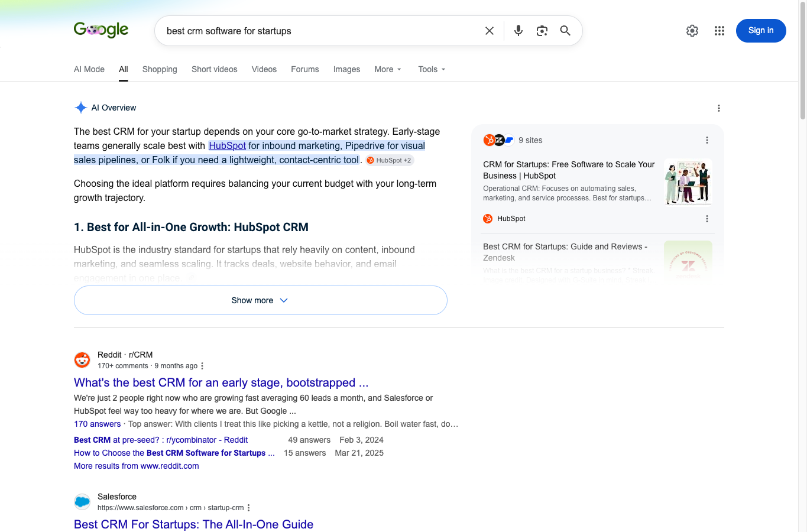The image size is (807, 532).
Task: Click the overlapping site favicons near 9 sites
Action: [498, 140]
